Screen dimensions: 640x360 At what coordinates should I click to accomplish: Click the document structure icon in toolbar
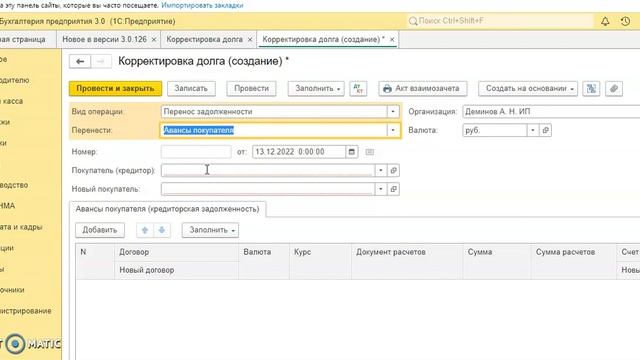click(591, 89)
